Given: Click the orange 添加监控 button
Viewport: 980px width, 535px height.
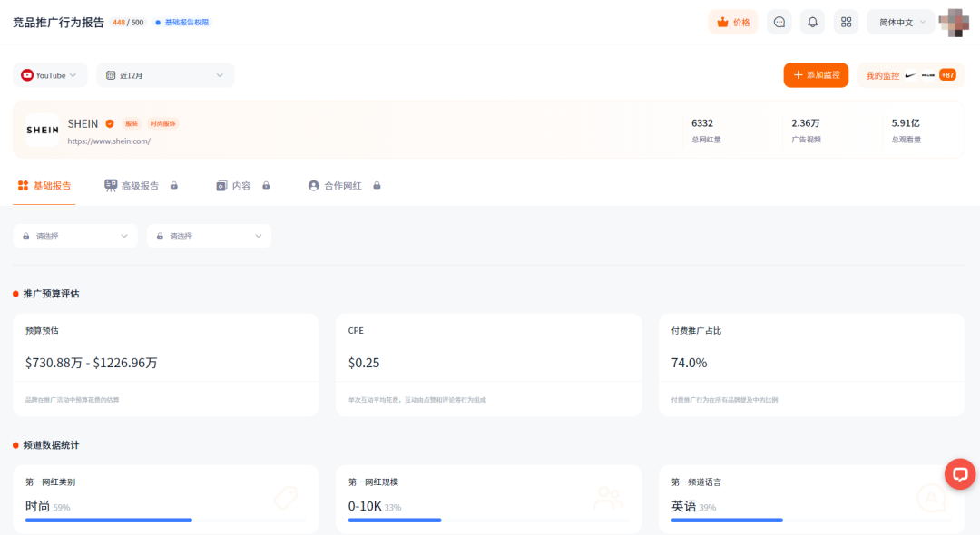Looking at the screenshot, I should [x=816, y=75].
